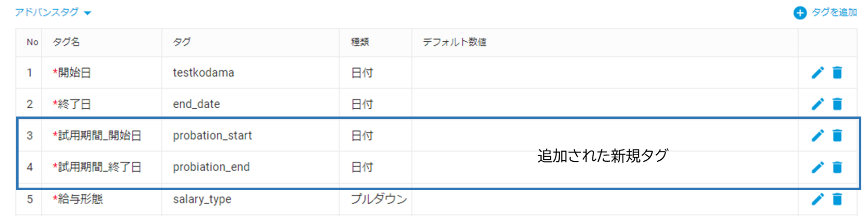Select the 試用期間_開始日 tag name
Viewport: 868px width, 216px height.
pos(97,136)
